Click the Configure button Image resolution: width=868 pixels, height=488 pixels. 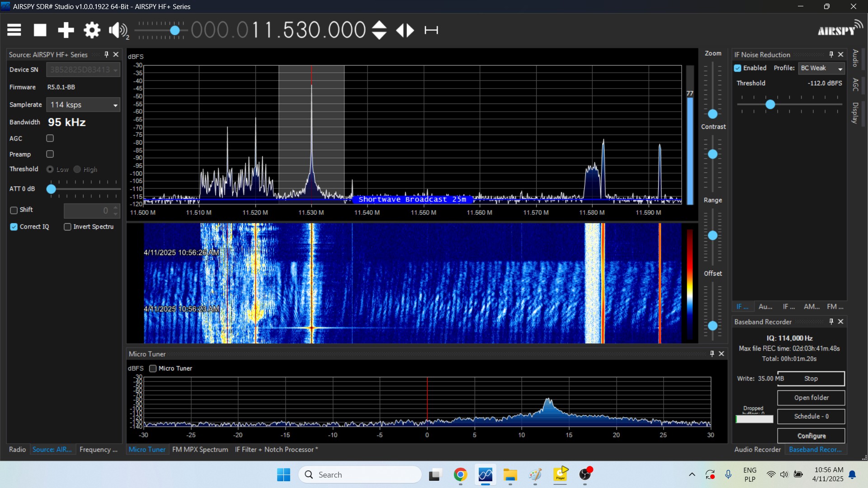coord(811,436)
